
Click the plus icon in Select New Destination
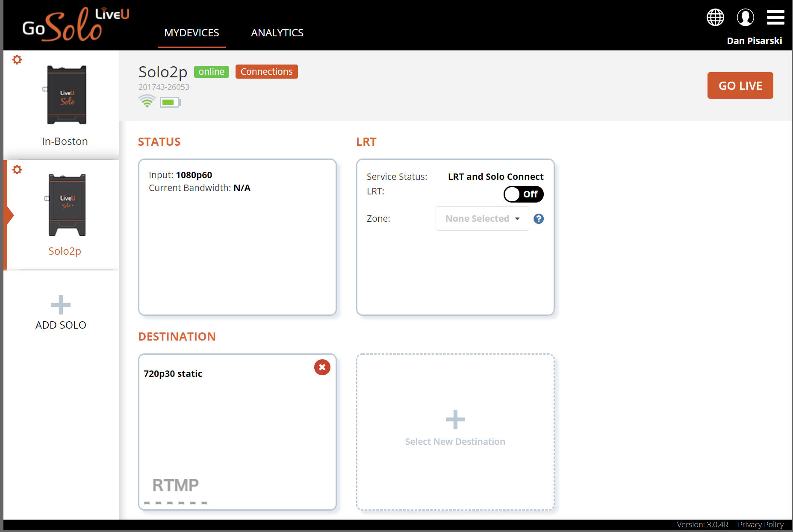pos(455,419)
